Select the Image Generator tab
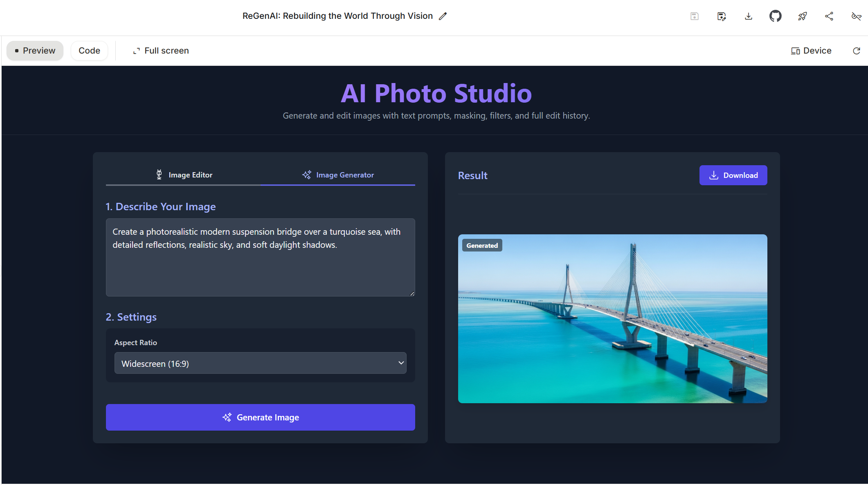The height and width of the screenshot is (485, 868). (x=338, y=175)
